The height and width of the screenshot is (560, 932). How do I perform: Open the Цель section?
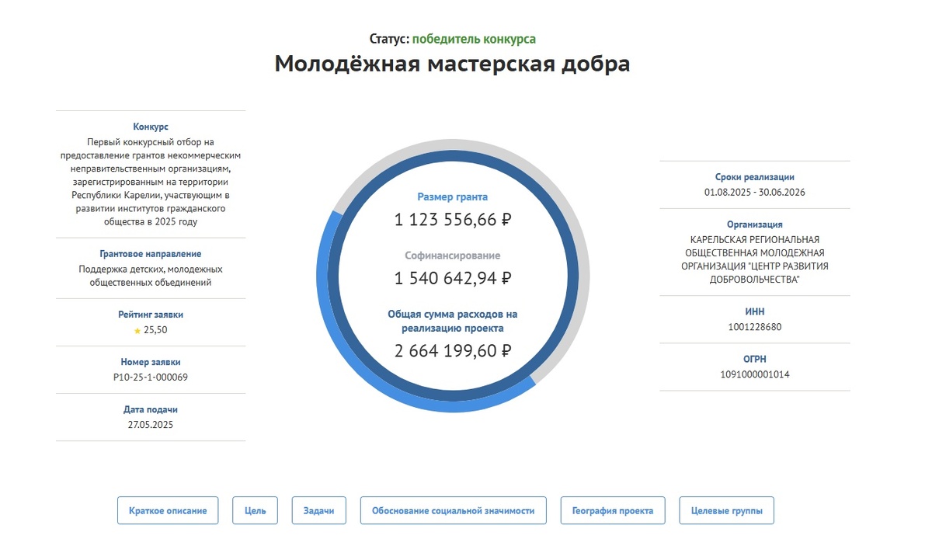255,510
